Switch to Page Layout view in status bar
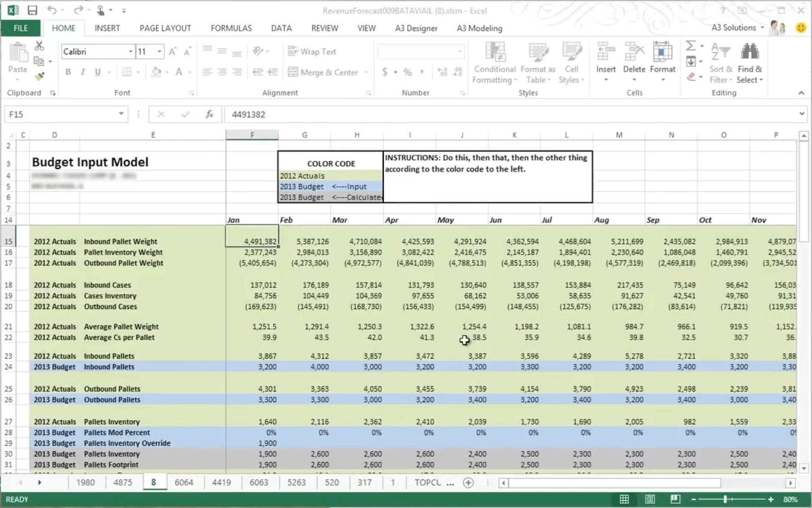Screen dimensions: 812x508 click(649, 499)
